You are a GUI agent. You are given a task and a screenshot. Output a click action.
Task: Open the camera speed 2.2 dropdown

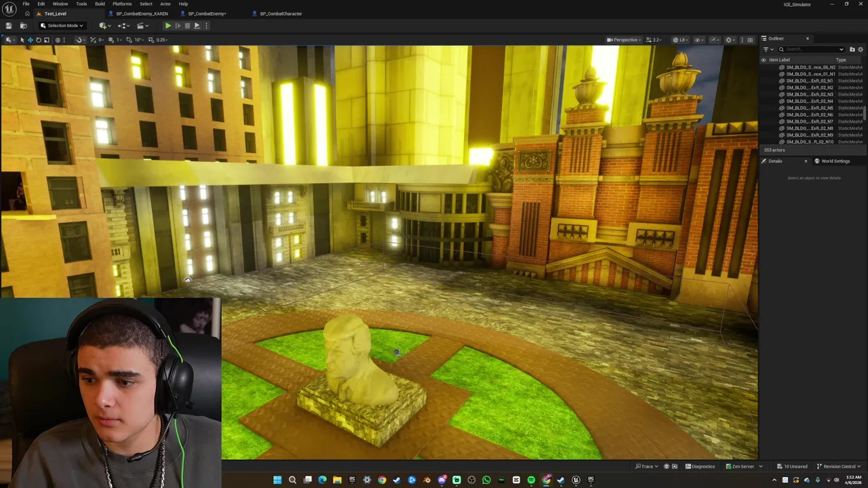(x=654, y=40)
